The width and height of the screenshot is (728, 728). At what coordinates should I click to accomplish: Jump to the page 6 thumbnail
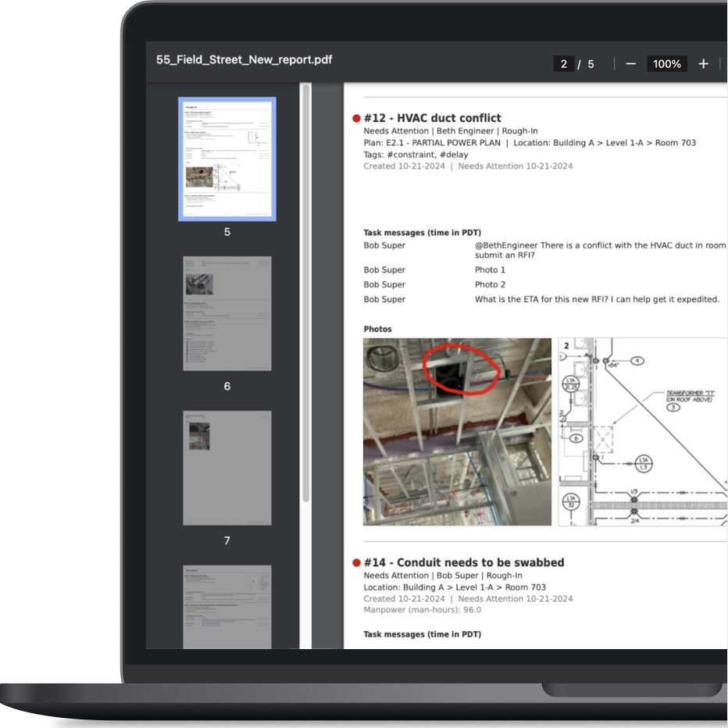point(227,313)
